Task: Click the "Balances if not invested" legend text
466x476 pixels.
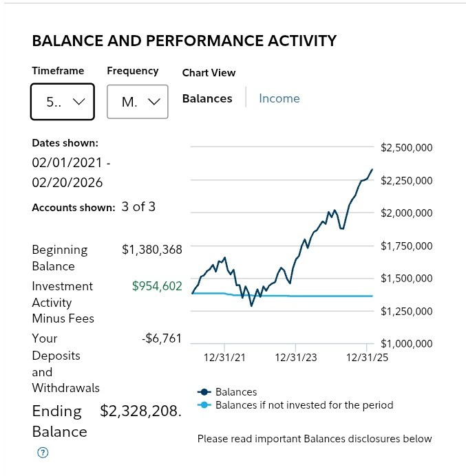Action: [304, 405]
